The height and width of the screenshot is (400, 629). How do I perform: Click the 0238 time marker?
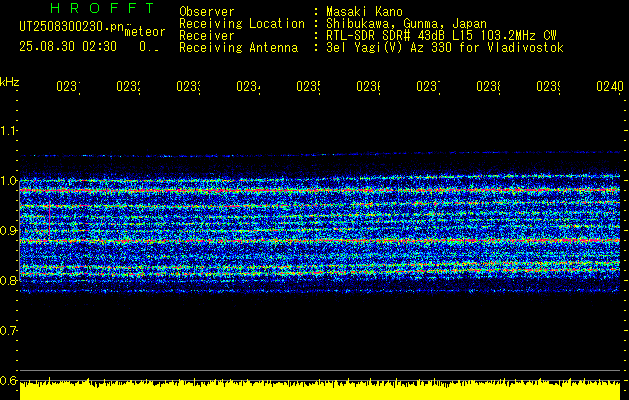coord(488,86)
